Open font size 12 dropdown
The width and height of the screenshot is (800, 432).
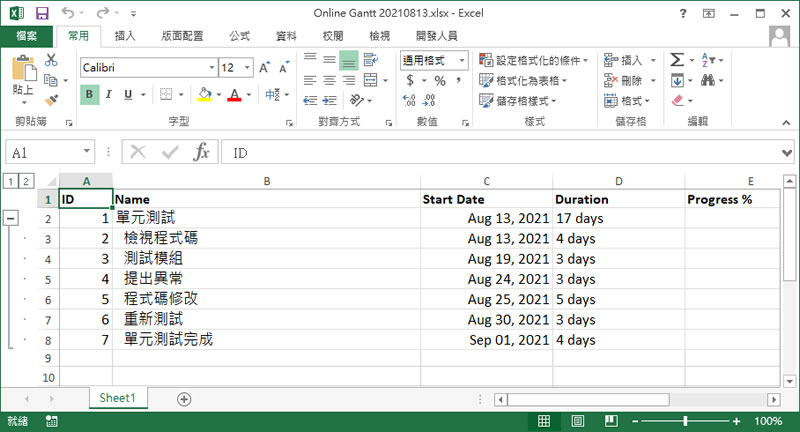pos(247,67)
